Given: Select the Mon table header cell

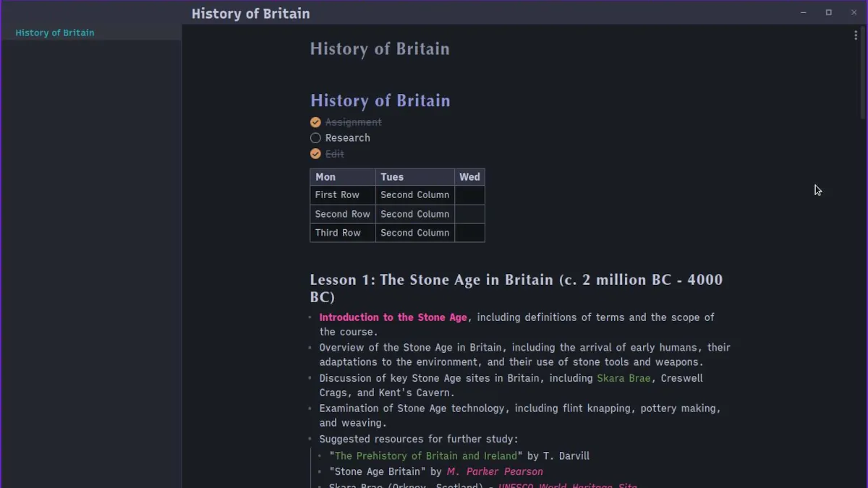Looking at the screenshot, I should point(343,177).
